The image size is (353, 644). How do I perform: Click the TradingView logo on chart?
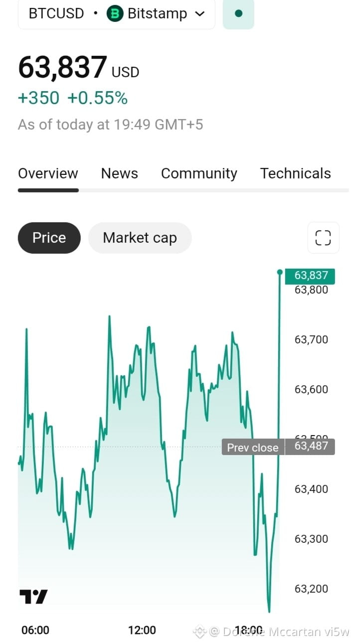[x=33, y=597]
